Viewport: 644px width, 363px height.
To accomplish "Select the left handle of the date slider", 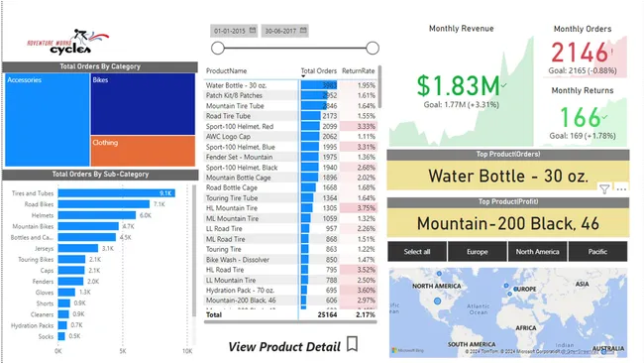I will (x=218, y=48).
